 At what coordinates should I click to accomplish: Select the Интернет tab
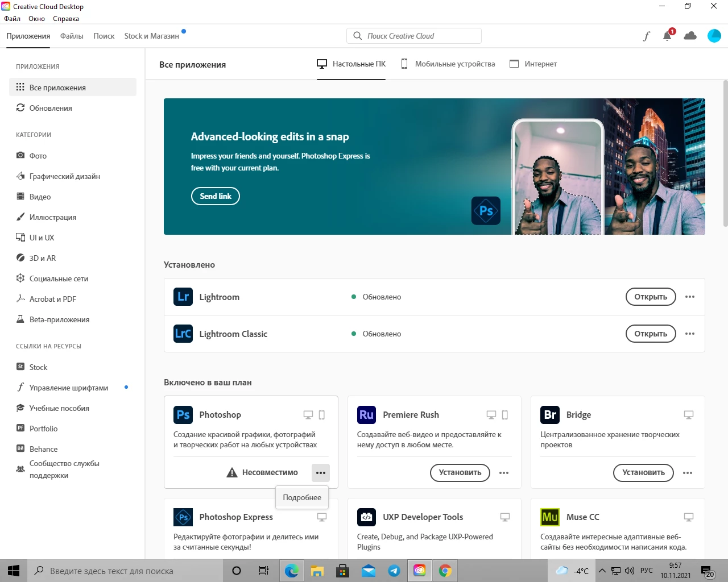(533, 64)
